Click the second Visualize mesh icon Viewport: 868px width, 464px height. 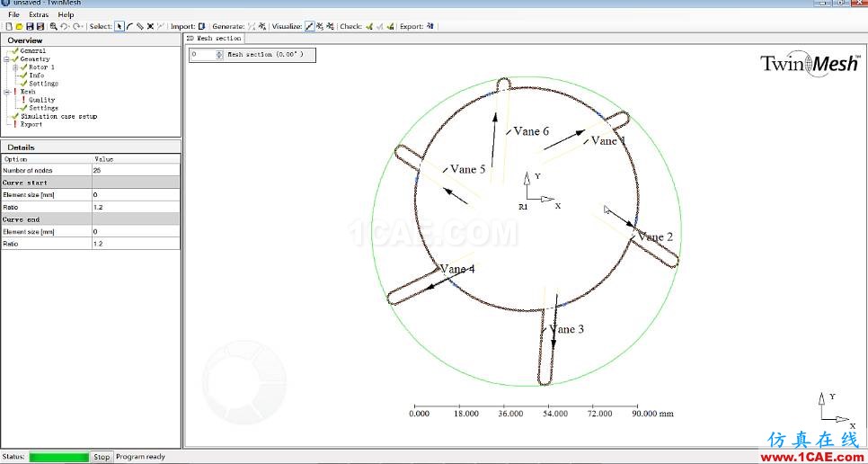[x=320, y=26]
